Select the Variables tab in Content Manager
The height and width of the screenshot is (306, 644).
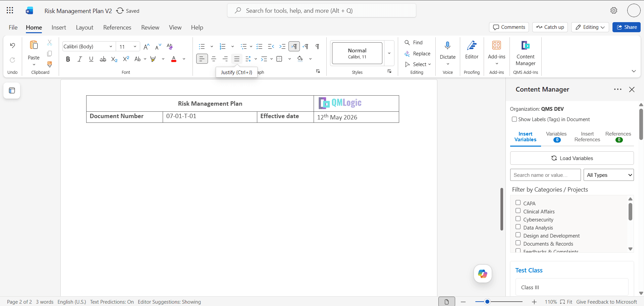[x=556, y=137]
